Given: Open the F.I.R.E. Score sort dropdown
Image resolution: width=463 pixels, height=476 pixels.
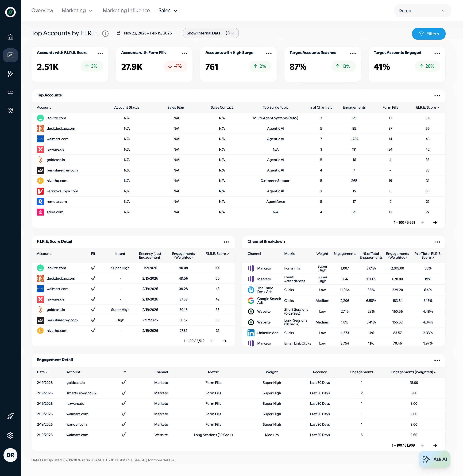Looking at the screenshot, I should (427, 107).
